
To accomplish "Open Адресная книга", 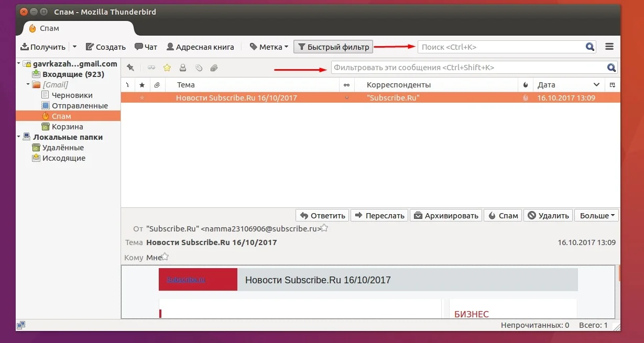I will tap(200, 47).
